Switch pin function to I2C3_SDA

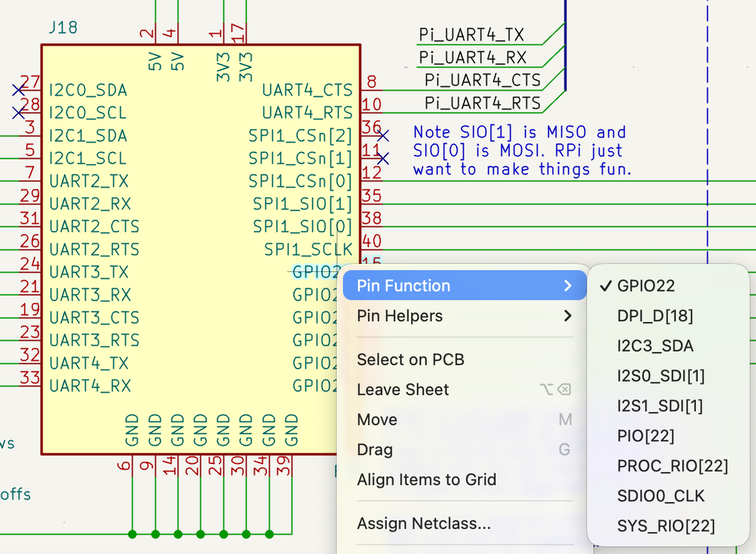pyautogui.click(x=655, y=346)
